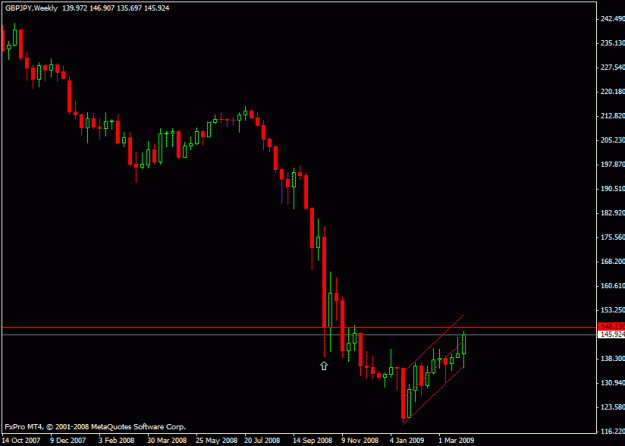Click the 9 Nov 2008 date label
Screen dimensions: 625x446
pos(360,440)
